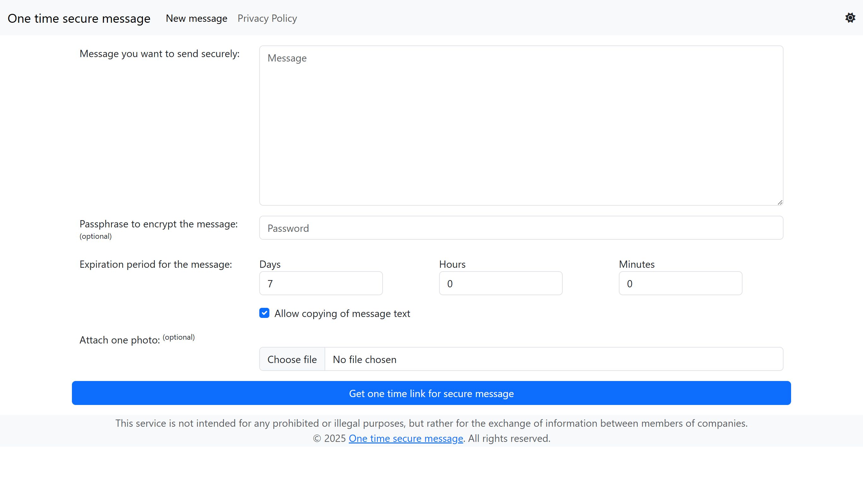Select the Days expiration field
This screenshot has width=863, height=504.
(320, 284)
